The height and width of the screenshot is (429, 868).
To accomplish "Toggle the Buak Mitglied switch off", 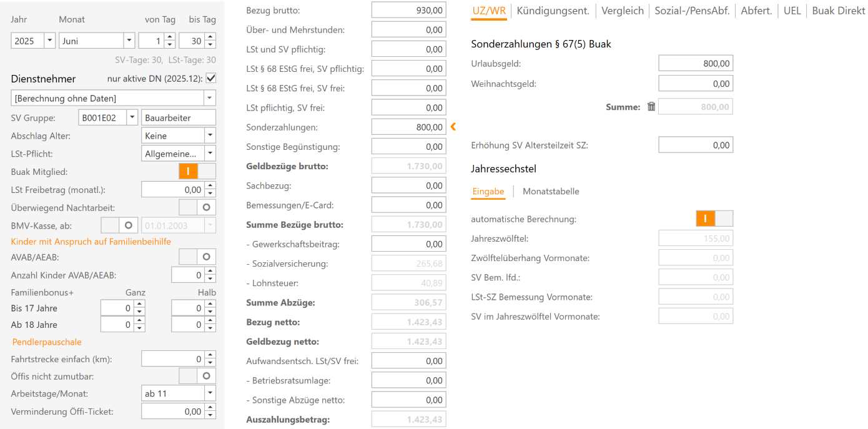I will (188, 170).
